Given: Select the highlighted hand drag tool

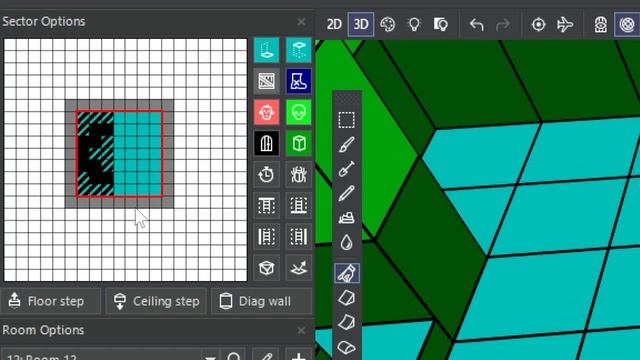Looking at the screenshot, I should pos(347,273).
